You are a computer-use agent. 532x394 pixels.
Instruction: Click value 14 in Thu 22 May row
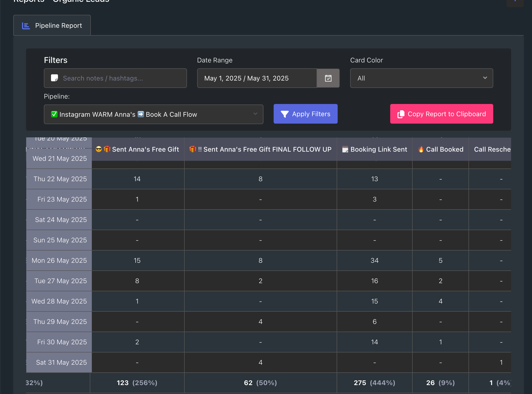click(137, 179)
